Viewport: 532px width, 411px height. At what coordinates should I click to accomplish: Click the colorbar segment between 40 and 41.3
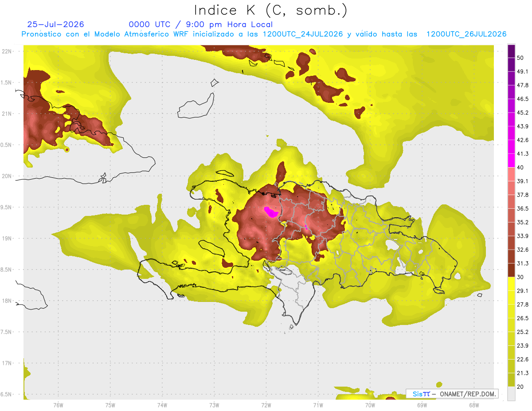512,160
